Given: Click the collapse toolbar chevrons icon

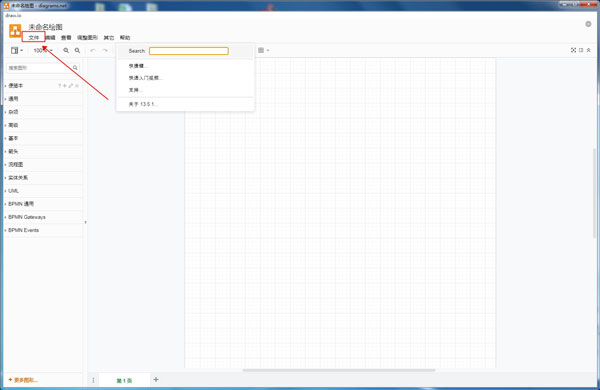Looking at the screenshot, I should (589, 50).
